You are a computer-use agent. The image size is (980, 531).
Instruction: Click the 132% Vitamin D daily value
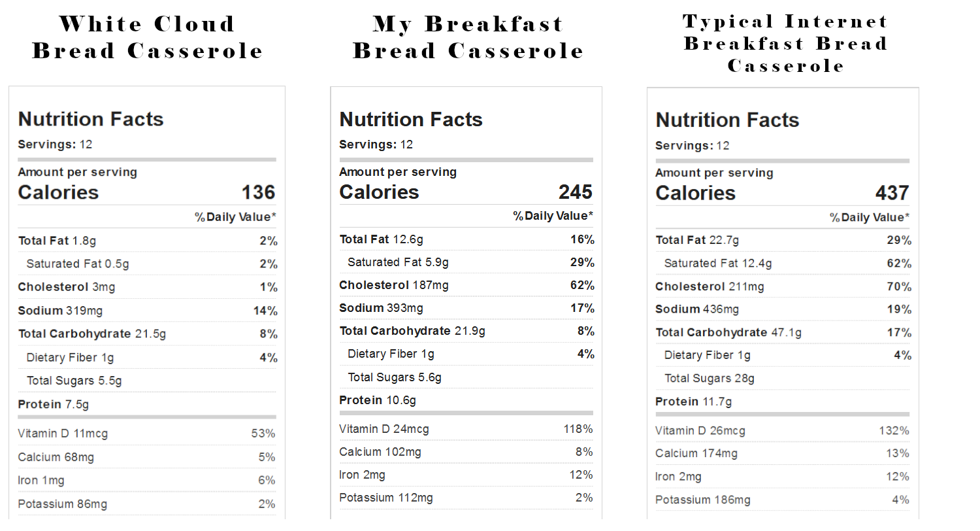coord(894,430)
